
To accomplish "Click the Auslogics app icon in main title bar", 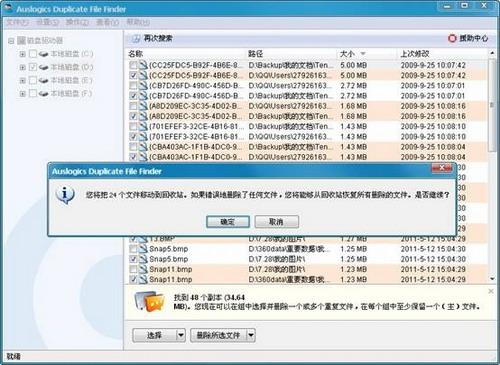I will pos(8,8).
